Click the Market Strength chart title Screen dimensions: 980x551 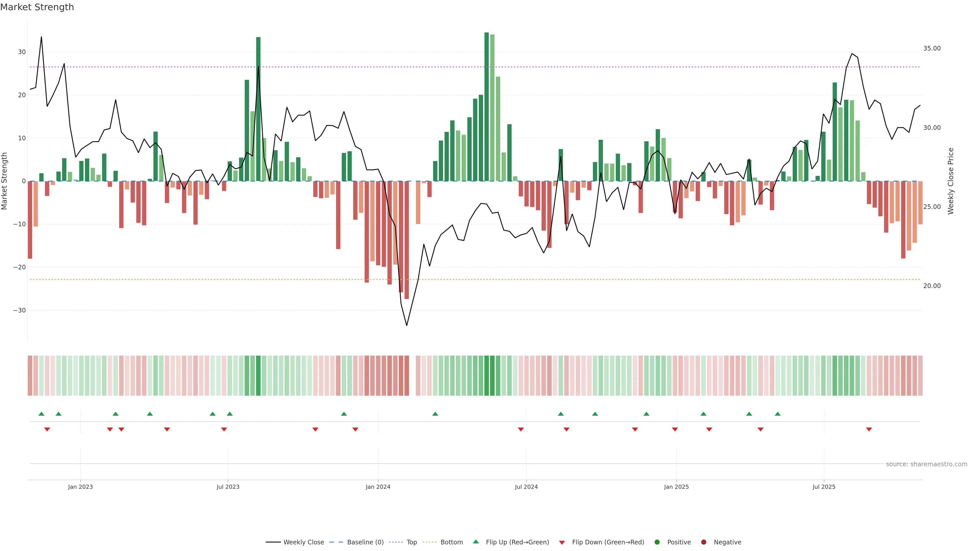point(37,7)
